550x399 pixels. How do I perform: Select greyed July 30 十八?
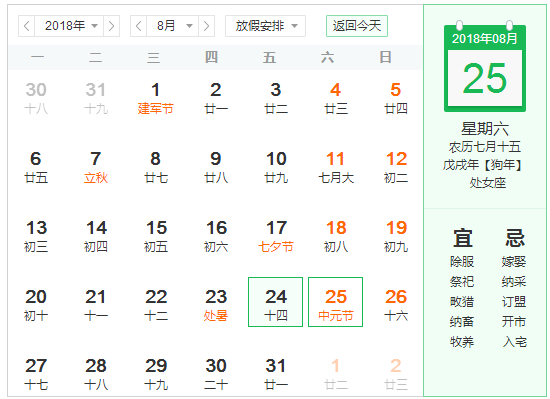36,98
